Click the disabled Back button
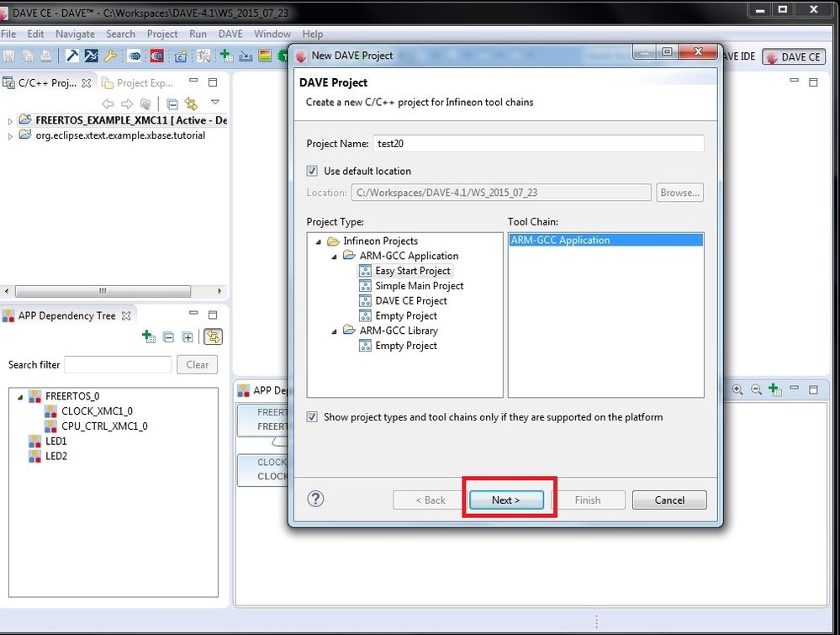 (x=430, y=500)
